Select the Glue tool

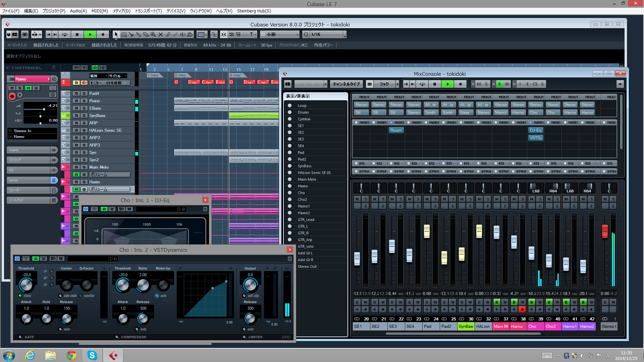tap(139, 35)
